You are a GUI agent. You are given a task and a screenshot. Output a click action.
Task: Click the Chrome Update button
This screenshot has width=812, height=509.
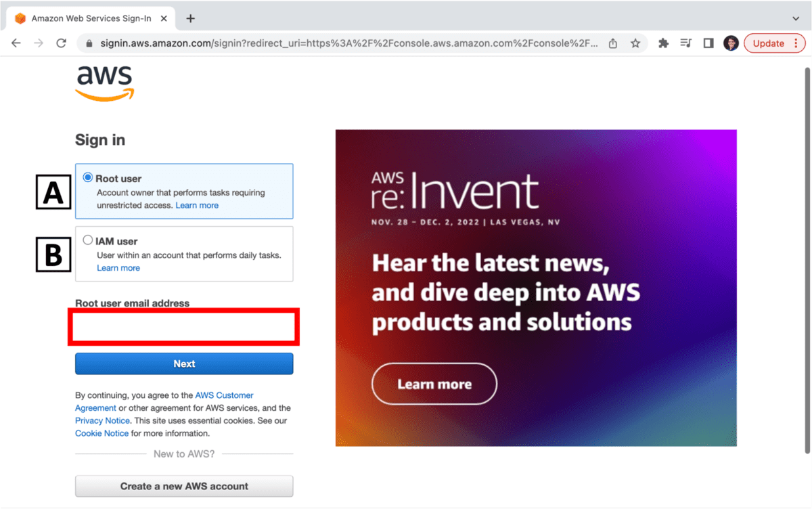[x=775, y=43]
